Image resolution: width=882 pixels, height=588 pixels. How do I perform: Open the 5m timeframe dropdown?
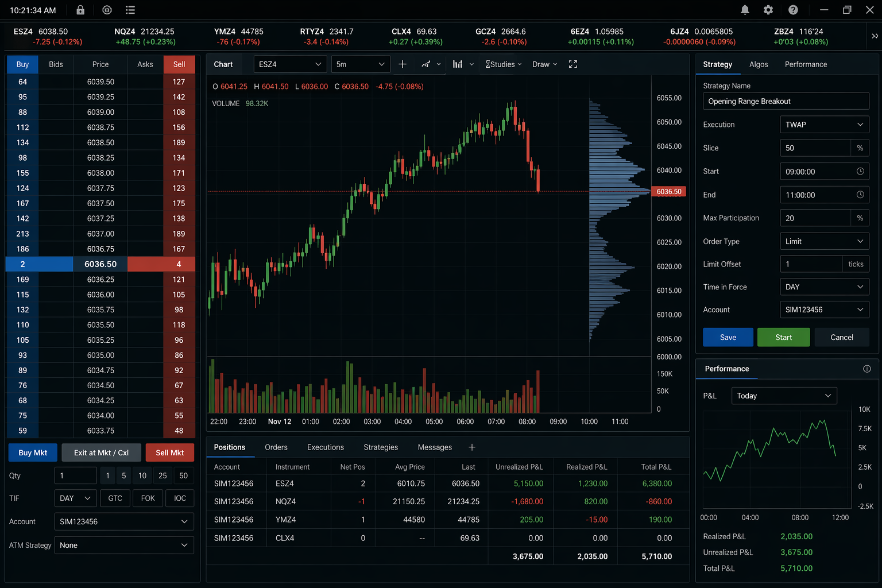pos(360,64)
